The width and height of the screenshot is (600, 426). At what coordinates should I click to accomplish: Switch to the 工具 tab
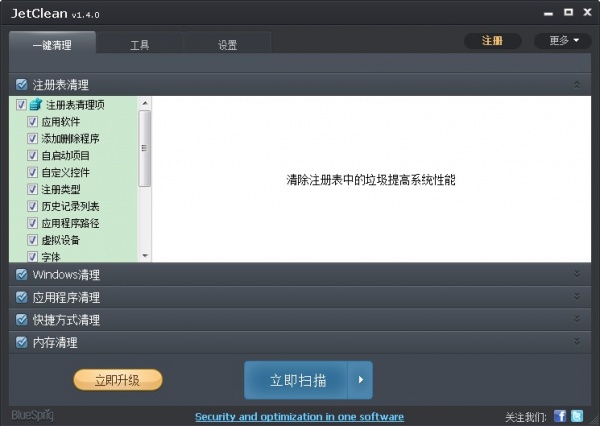click(x=140, y=45)
